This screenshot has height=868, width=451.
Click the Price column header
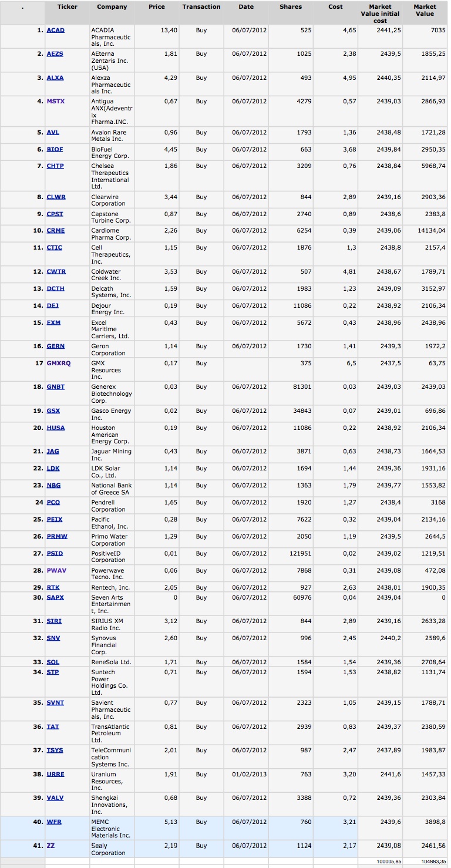[x=157, y=7]
